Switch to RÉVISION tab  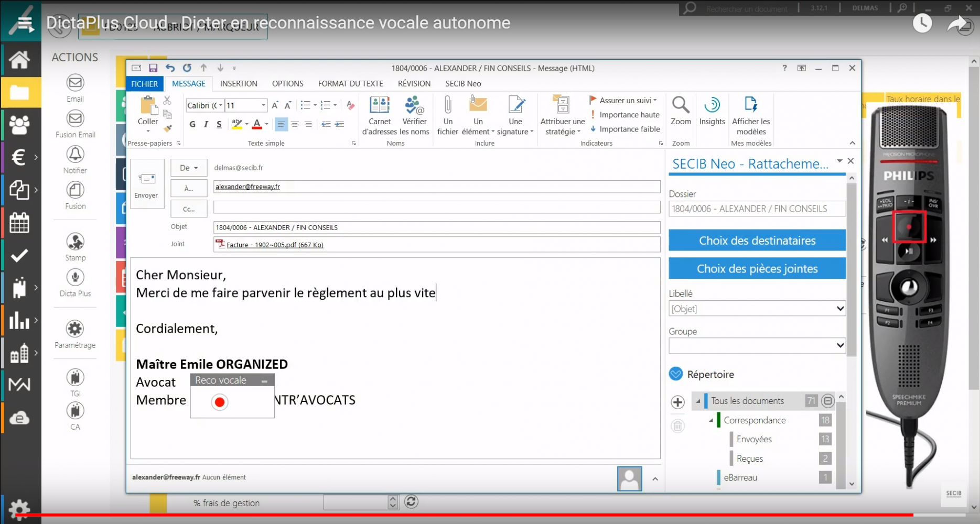(414, 83)
